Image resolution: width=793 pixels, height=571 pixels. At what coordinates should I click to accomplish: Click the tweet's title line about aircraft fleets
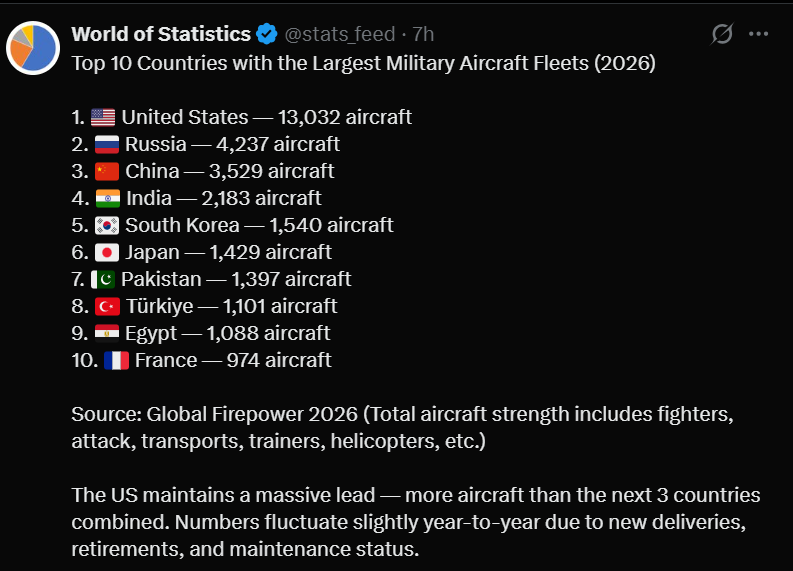364,63
